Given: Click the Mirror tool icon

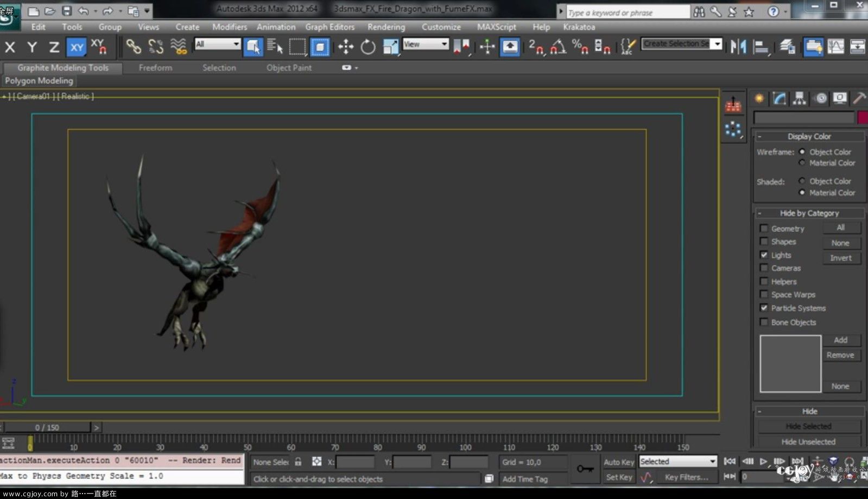Looking at the screenshot, I should pyautogui.click(x=738, y=47).
